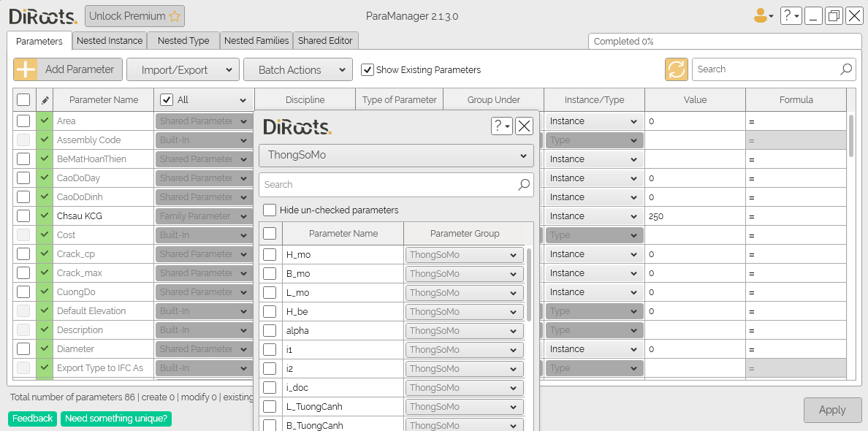This screenshot has height=431, width=868.
Task: Click the Crack_max parameter name
Action: (x=79, y=272)
